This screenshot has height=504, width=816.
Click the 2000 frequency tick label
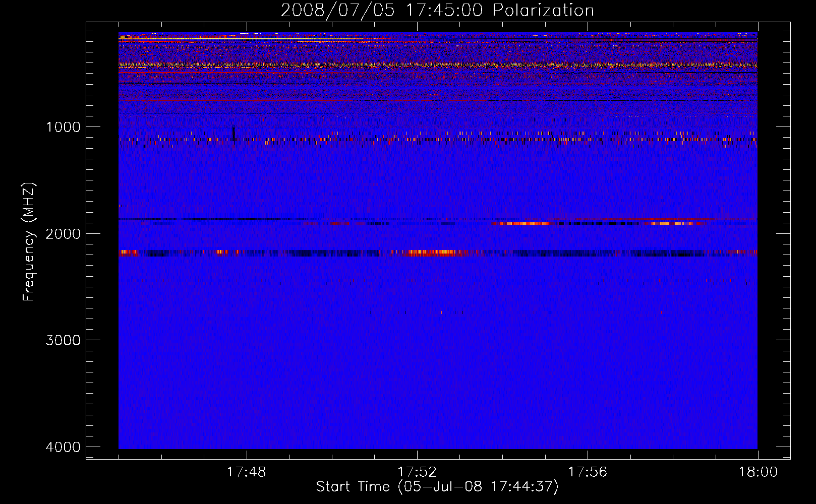click(x=63, y=234)
